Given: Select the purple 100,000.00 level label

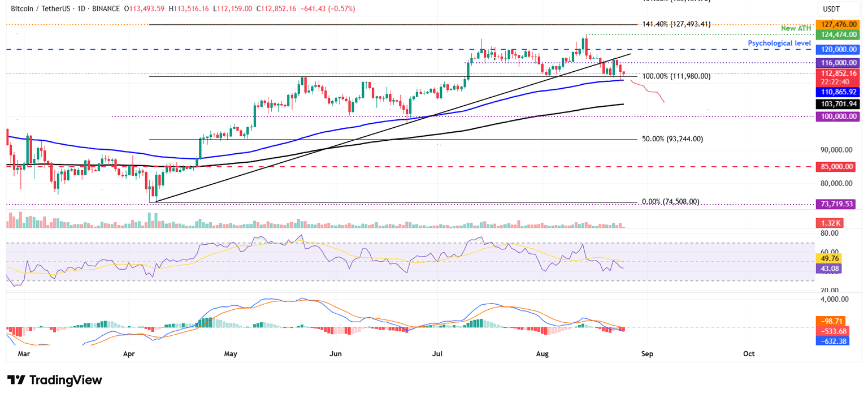Looking at the screenshot, I should (838, 116).
